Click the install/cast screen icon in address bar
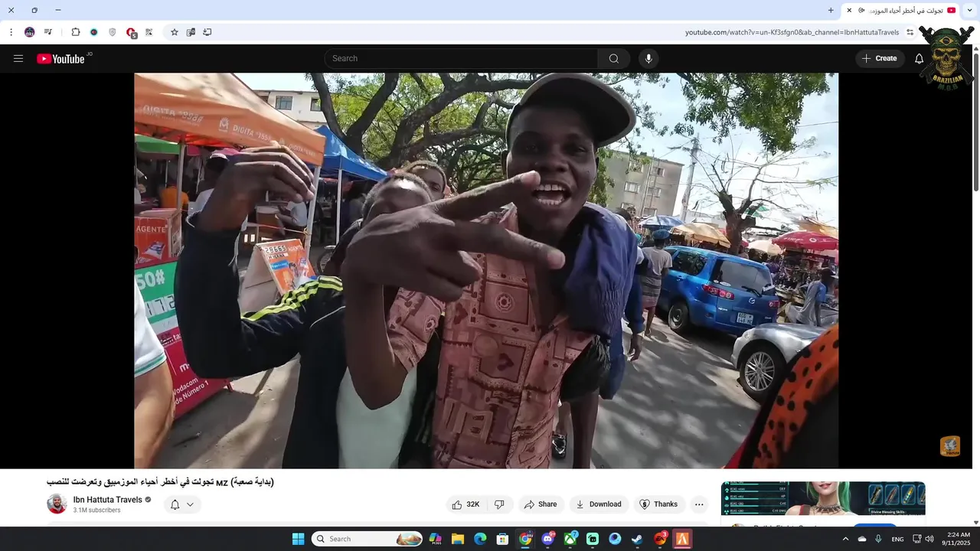 207,32
